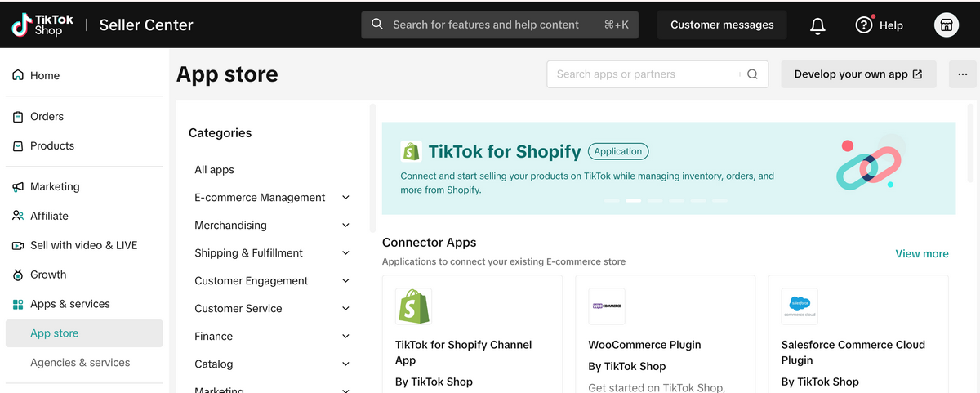Click the TikTok Shop logo
980x393 pixels.
point(42,25)
